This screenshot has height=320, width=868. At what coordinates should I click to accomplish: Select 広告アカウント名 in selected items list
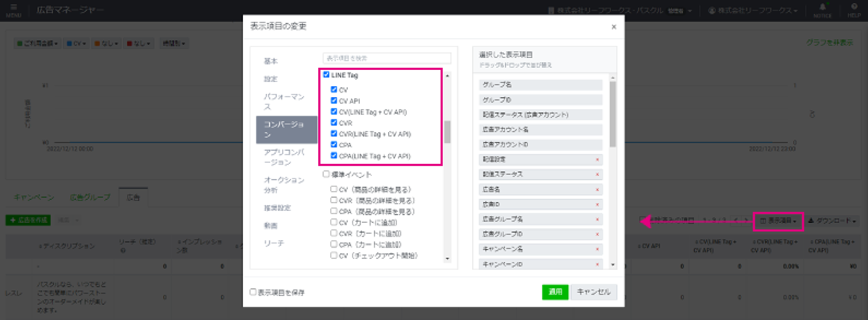541,129
